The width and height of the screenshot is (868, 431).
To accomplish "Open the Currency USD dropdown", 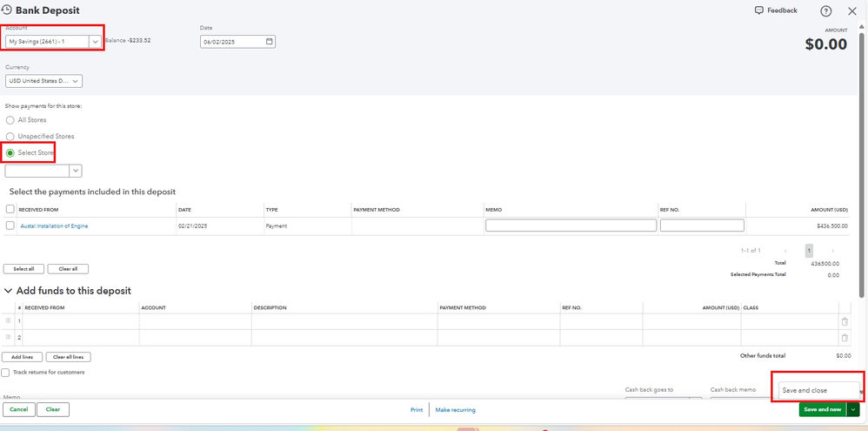I will [x=43, y=82].
